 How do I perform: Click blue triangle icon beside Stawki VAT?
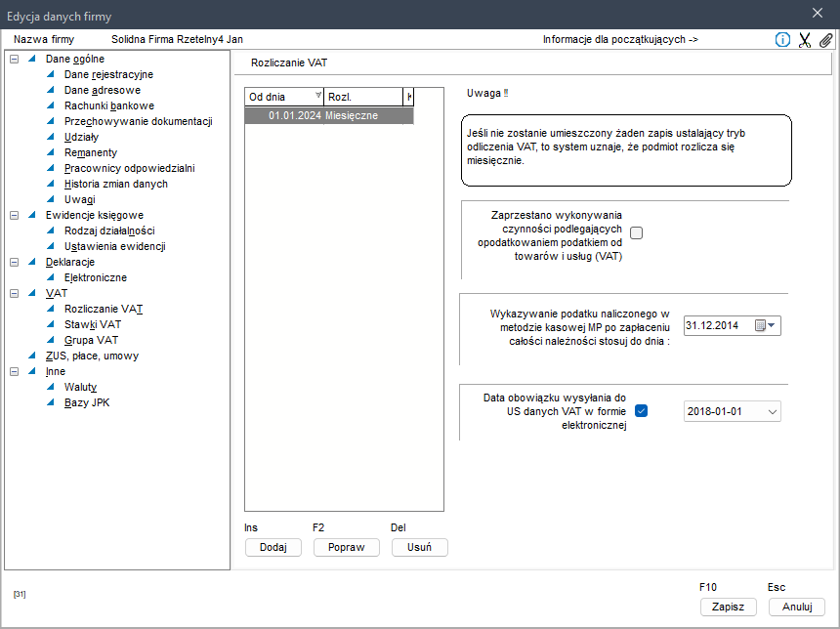click(51, 324)
